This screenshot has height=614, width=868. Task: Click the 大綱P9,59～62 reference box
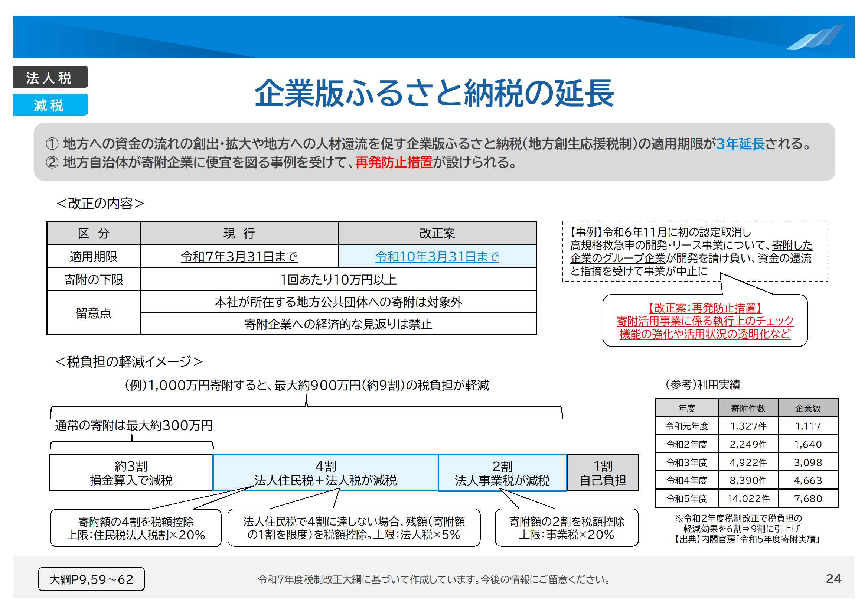click(x=91, y=579)
